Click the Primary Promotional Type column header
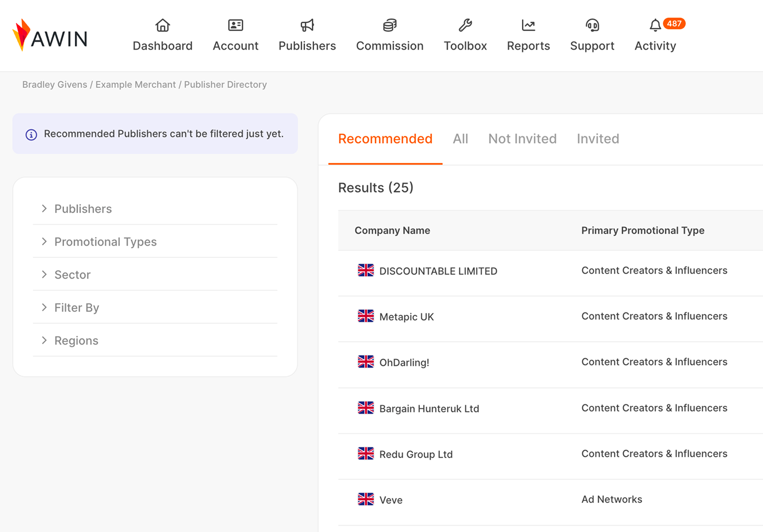763x532 pixels. coord(642,230)
